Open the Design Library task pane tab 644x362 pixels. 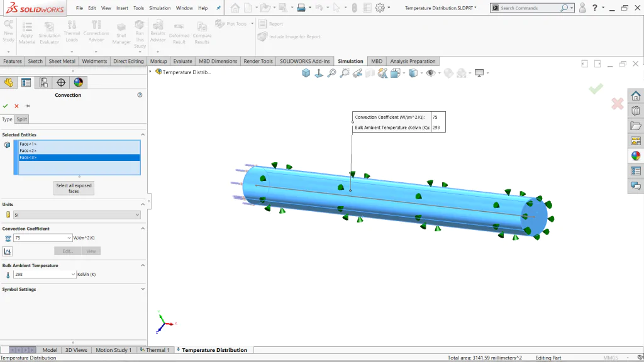click(636, 111)
